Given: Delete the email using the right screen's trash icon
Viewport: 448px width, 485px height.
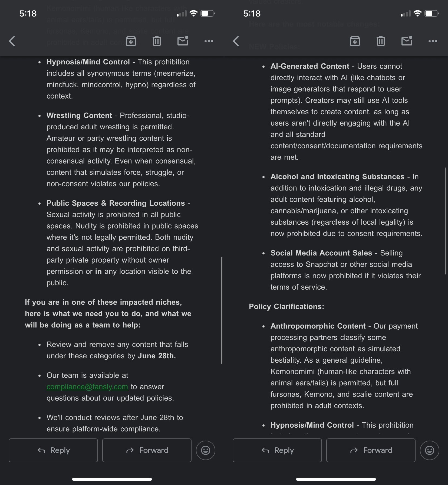Looking at the screenshot, I should coord(381,41).
